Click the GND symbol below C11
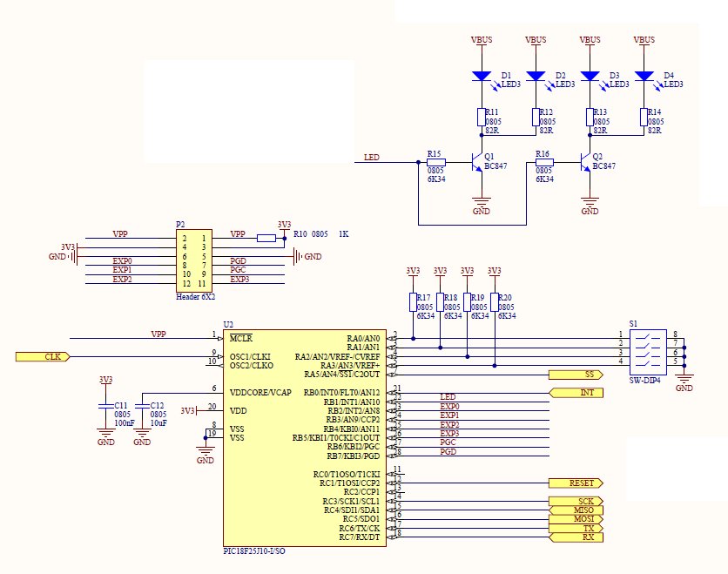Viewport: 728px width, 574px height. (x=106, y=437)
